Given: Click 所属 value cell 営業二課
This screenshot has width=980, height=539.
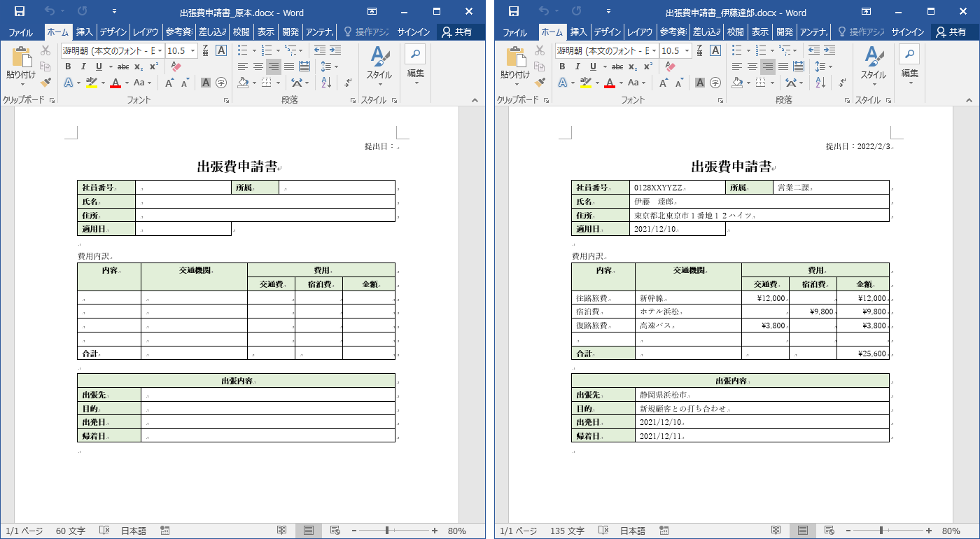Looking at the screenshot, I should (793, 188).
